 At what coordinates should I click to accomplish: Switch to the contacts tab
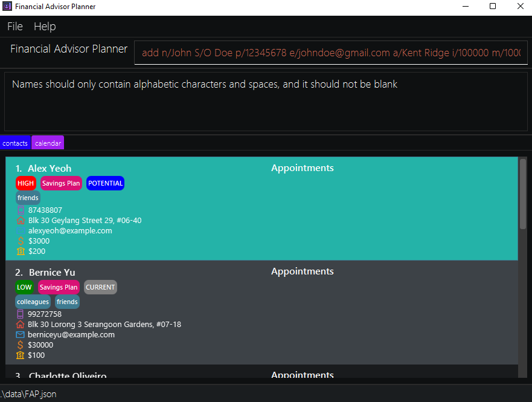pos(15,143)
